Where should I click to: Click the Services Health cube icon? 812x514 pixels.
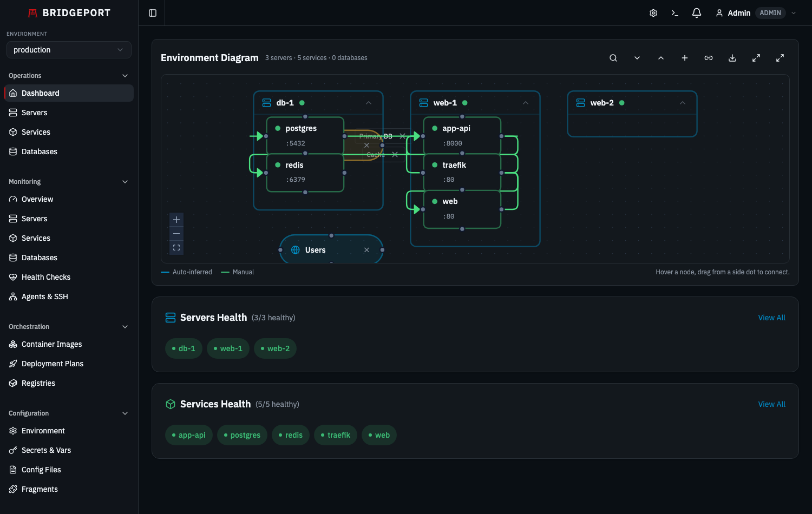(x=171, y=404)
